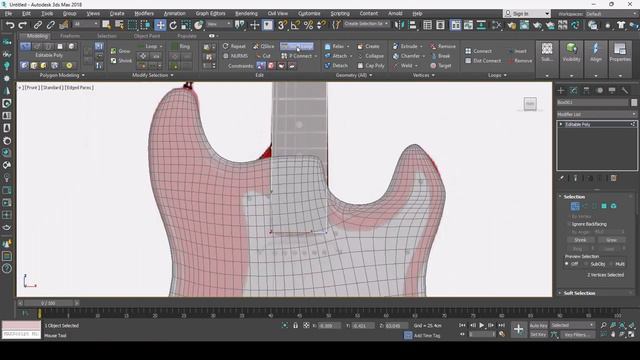This screenshot has height=360, width=640.
Task: Select the Multi preview selection radio button
Action: pyautogui.click(x=611, y=264)
